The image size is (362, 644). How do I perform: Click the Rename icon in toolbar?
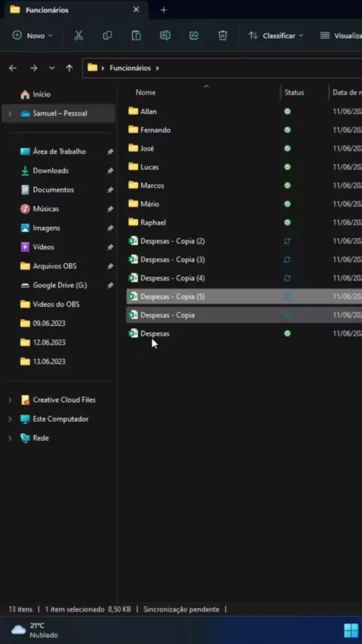click(165, 35)
